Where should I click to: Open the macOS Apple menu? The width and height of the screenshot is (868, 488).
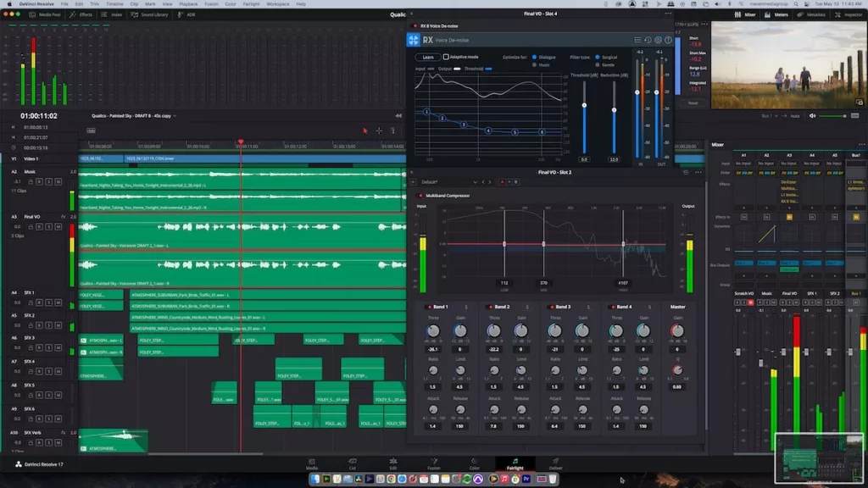[8, 4]
